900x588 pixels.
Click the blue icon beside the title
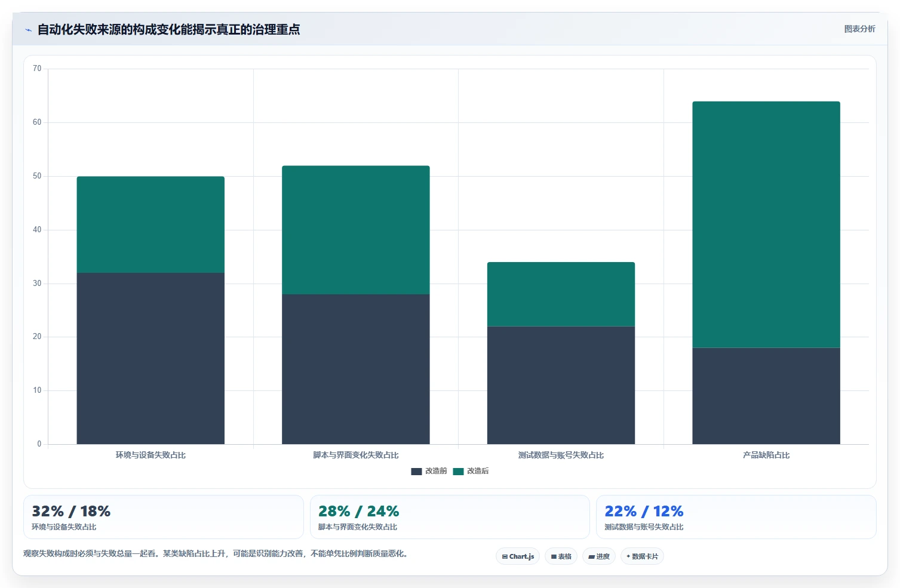click(28, 30)
